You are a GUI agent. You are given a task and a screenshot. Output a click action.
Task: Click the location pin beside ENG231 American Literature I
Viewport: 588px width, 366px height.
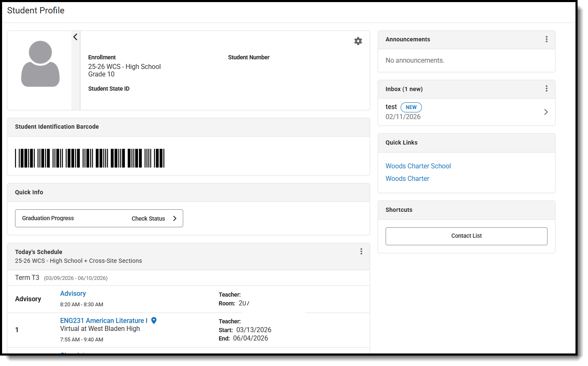coord(154,320)
